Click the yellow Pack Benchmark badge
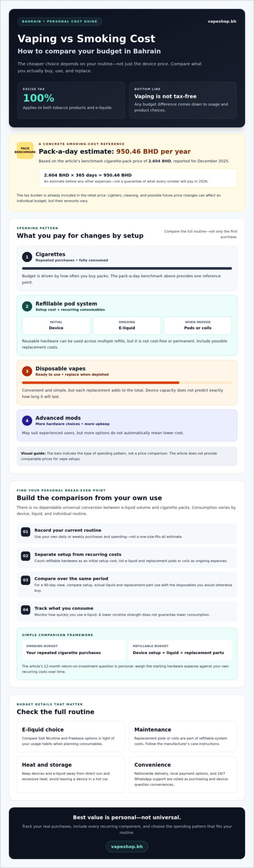 tap(25, 150)
